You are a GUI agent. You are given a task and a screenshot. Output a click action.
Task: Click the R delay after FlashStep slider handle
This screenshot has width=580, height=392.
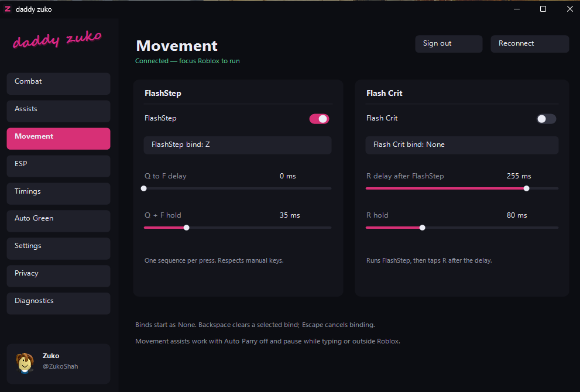(526, 188)
